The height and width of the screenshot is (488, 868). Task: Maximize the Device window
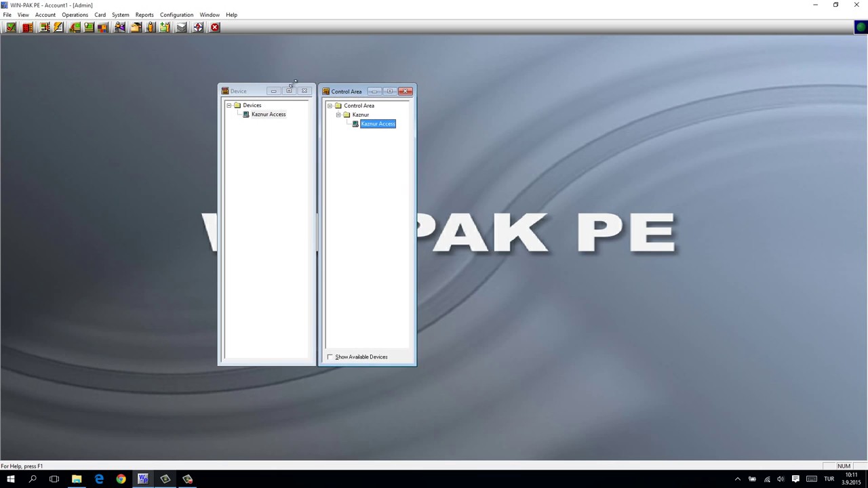click(289, 91)
